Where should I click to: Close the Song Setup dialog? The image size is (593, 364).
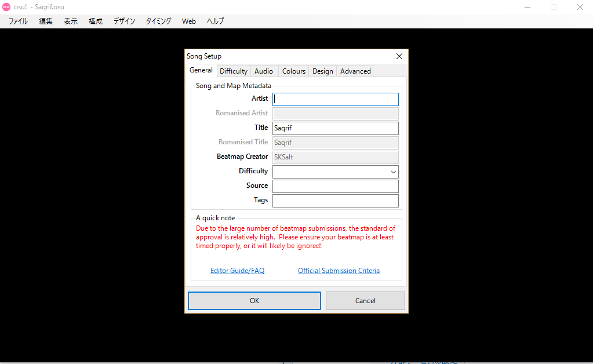(399, 56)
